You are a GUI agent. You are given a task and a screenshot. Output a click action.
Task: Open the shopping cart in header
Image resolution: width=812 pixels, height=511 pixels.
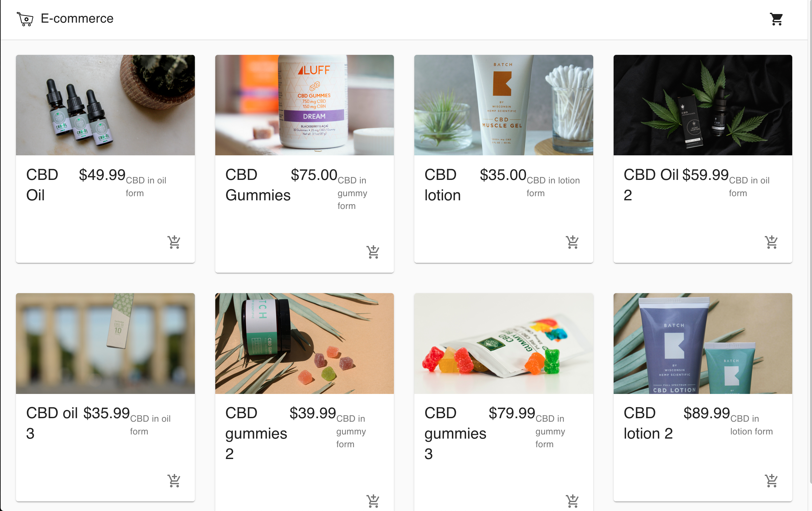point(776,19)
